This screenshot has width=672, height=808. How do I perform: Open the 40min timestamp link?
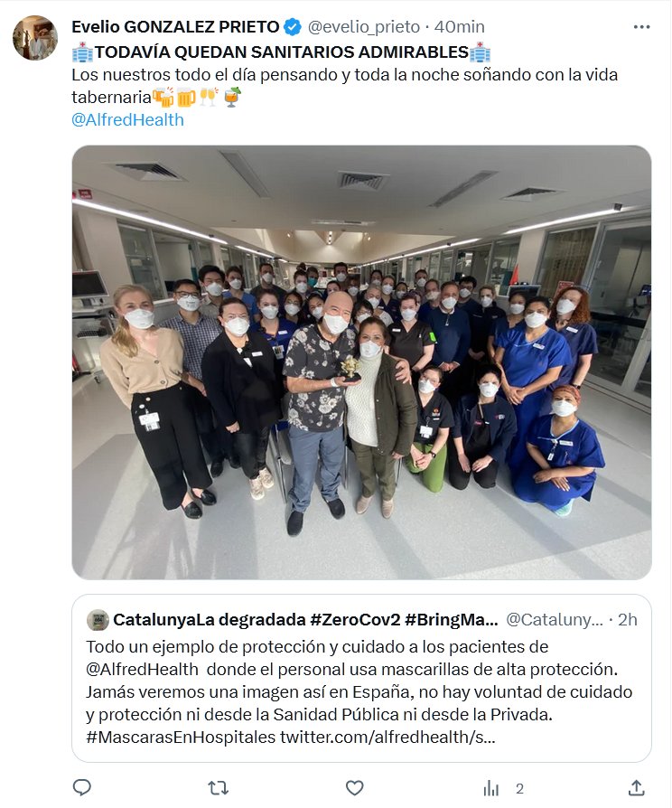(460, 27)
